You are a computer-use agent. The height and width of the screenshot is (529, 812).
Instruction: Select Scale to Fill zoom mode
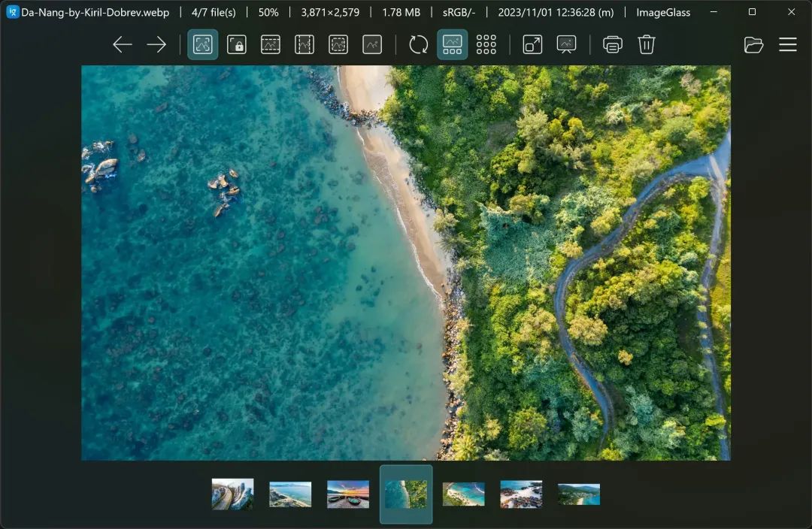point(372,45)
